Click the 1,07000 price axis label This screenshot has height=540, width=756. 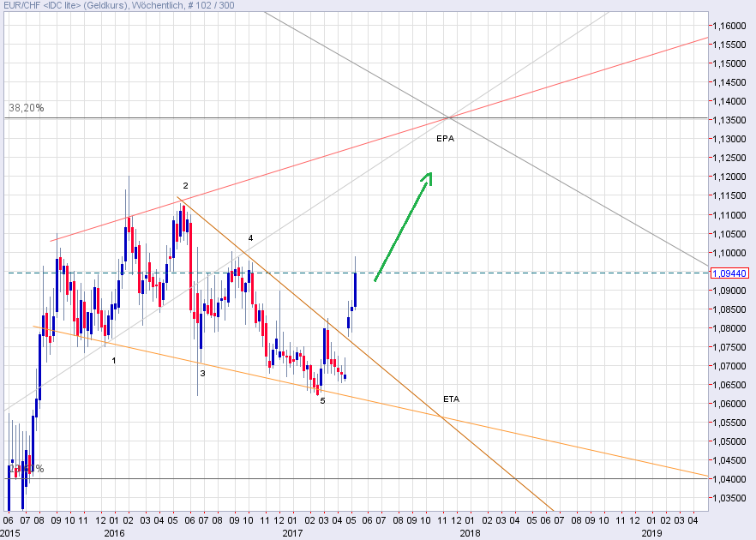point(729,366)
